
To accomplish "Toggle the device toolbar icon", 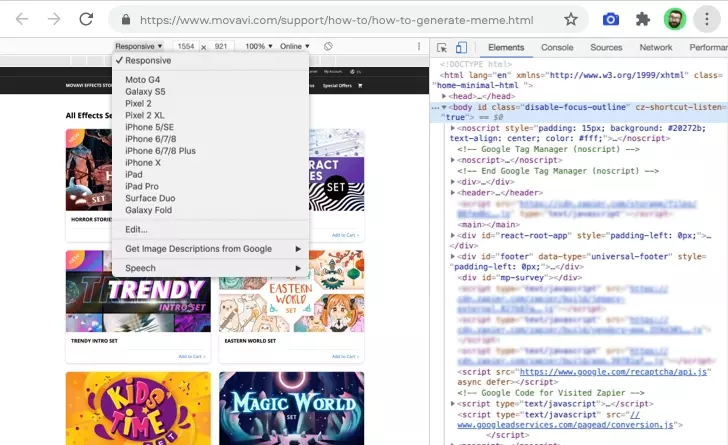I will coord(461,47).
